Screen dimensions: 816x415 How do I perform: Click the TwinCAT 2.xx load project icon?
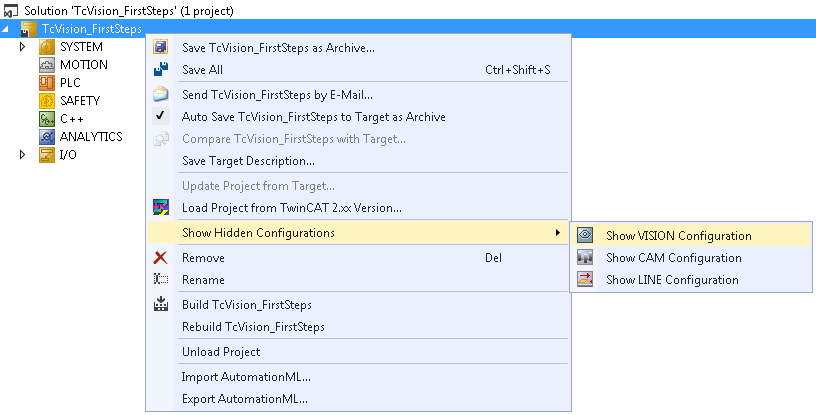point(161,207)
